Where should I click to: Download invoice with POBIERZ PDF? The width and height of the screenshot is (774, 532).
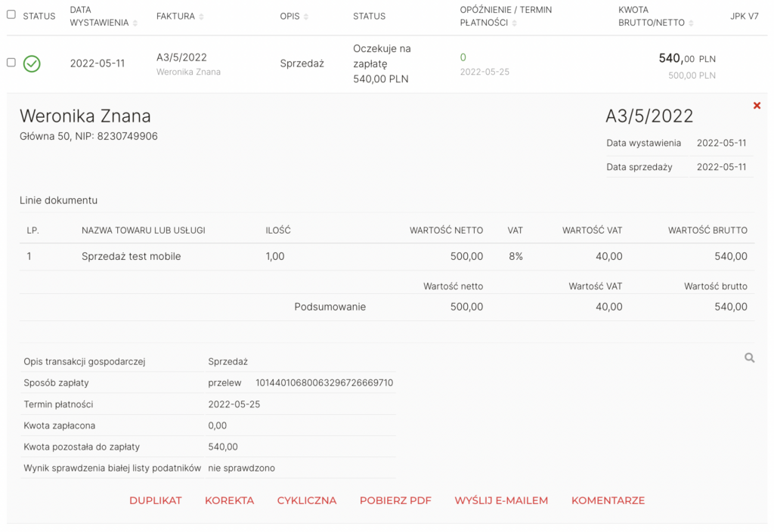tap(395, 500)
